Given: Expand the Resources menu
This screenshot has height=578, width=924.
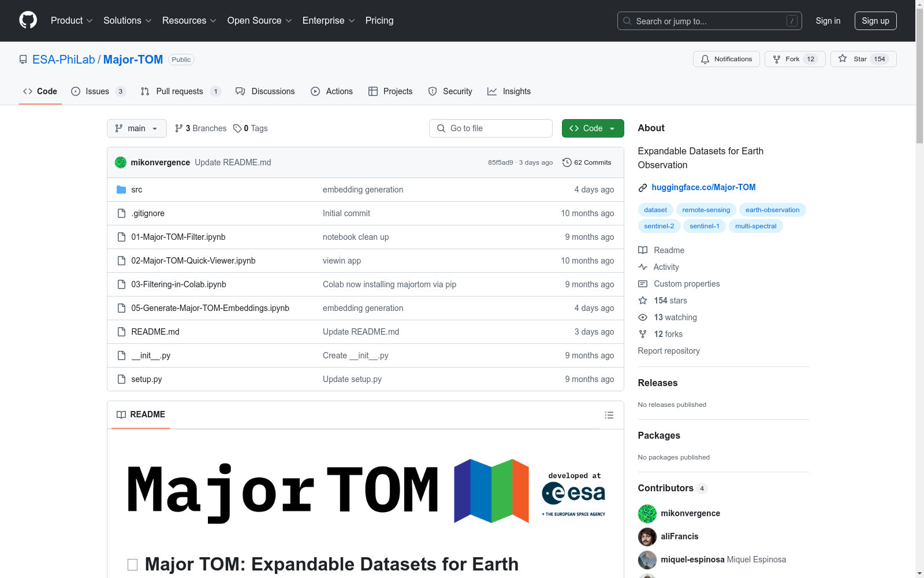Looking at the screenshot, I should [189, 20].
